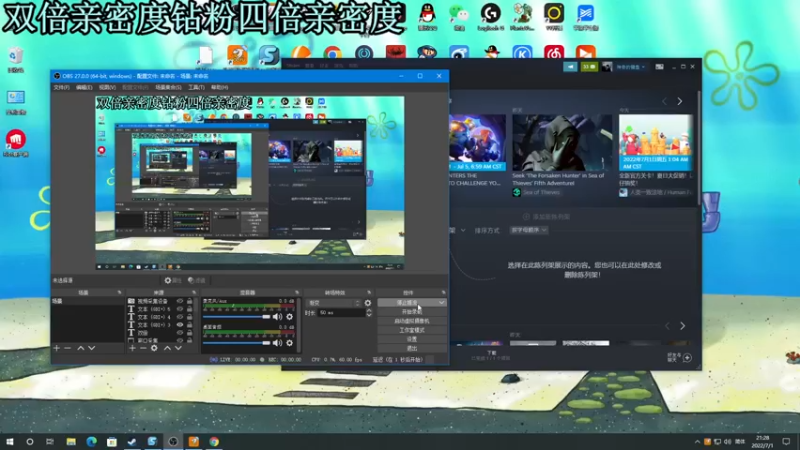Viewport: 800px width, 450px height.
Task: Move source down in sources list
Action: pyautogui.click(x=178, y=348)
